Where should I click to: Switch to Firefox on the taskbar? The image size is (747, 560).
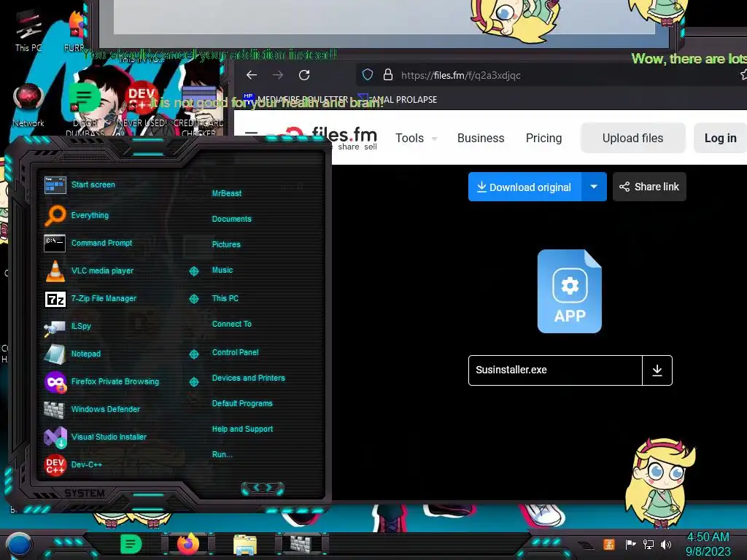point(188,544)
